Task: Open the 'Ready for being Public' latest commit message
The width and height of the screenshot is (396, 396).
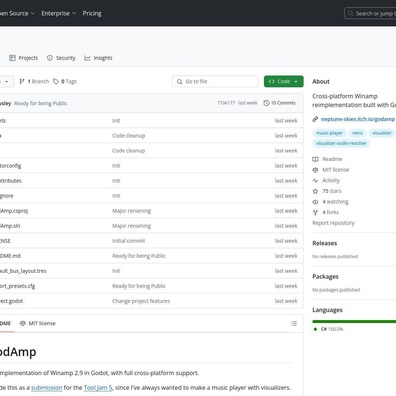Action: (41, 103)
